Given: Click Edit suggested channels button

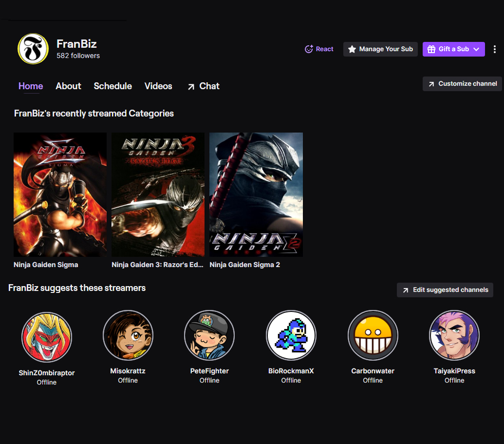Looking at the screenshot, I should 445,290.
